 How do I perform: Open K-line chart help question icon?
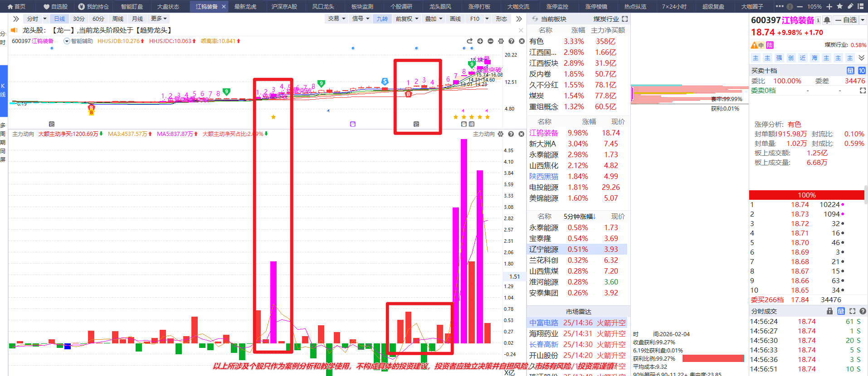511,41
